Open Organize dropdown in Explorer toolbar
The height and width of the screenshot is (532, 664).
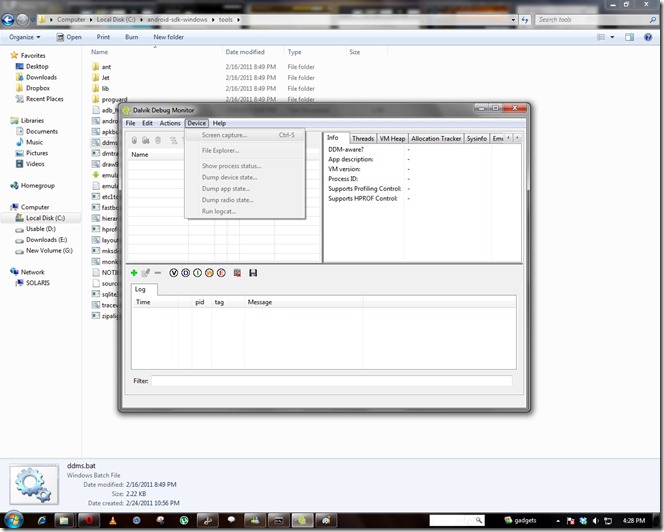click(25, 37)
